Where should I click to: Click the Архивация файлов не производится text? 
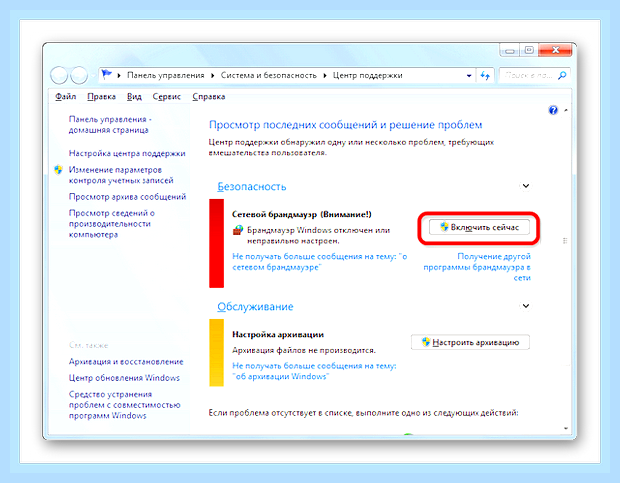304,350
